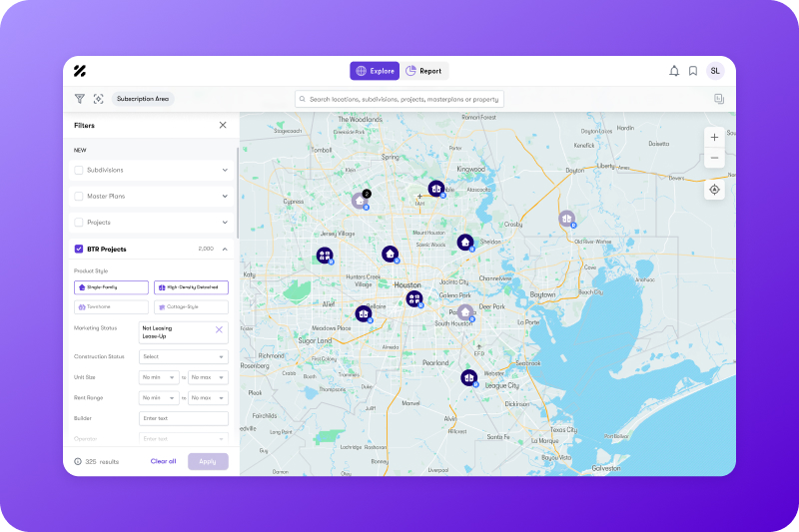The image size is (799, 532).
Task: Open Unit Size 'No min' dropdown
Action: point(159,377)
